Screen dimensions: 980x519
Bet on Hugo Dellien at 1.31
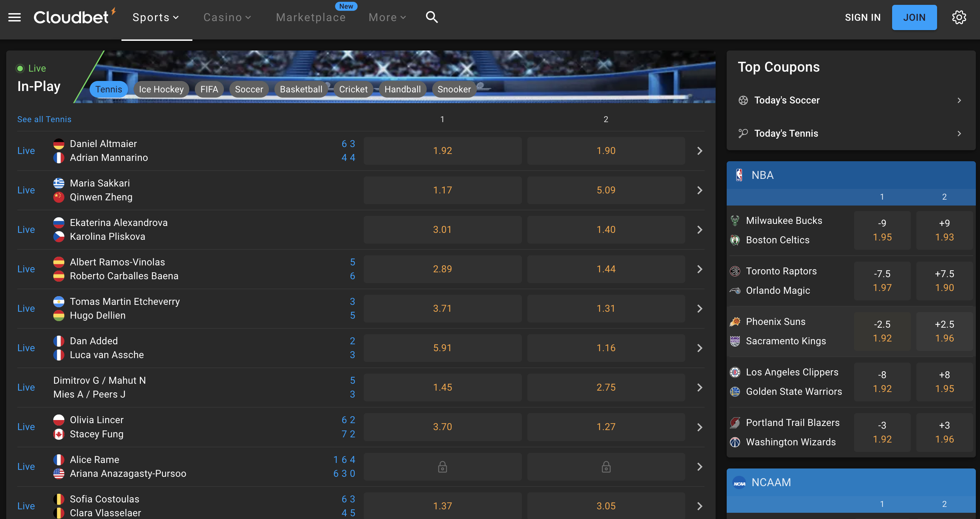click(606, 309)
